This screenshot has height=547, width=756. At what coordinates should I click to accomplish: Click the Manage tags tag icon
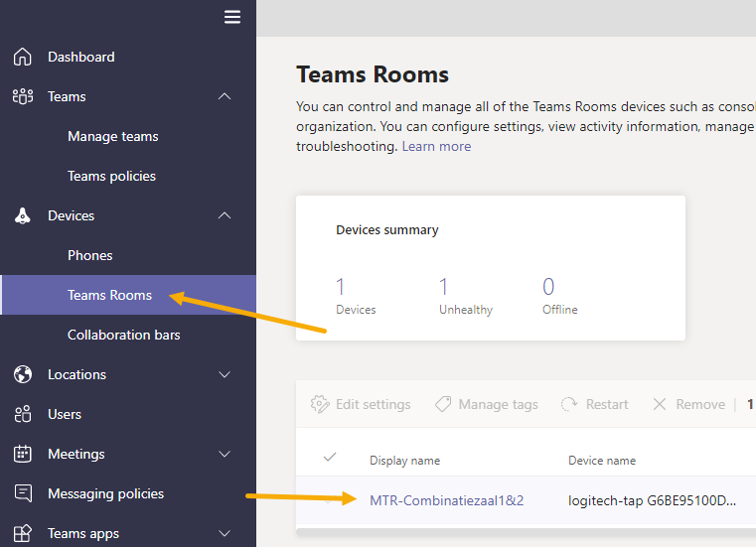pyautogui.click(x=443, y=404)
